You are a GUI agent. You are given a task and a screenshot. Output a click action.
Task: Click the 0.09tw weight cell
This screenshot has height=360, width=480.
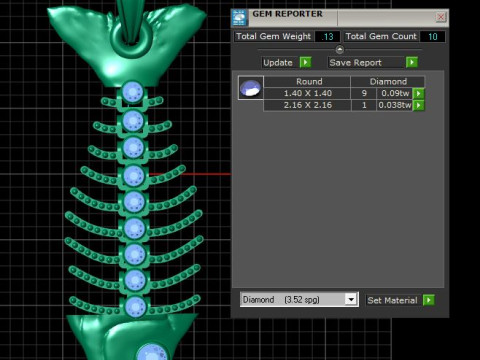point(395,93)
